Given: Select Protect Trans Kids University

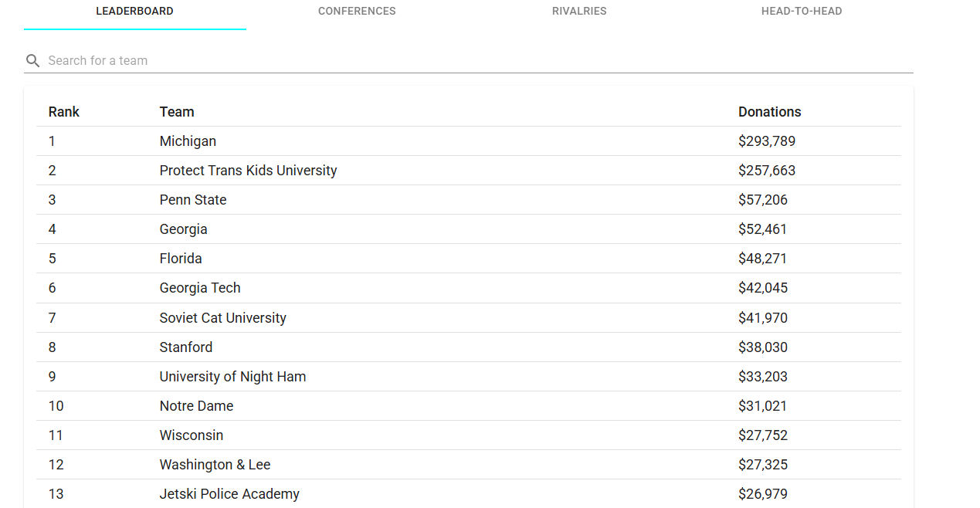Looking at the screenshot, I should click(x=249, y=171).
